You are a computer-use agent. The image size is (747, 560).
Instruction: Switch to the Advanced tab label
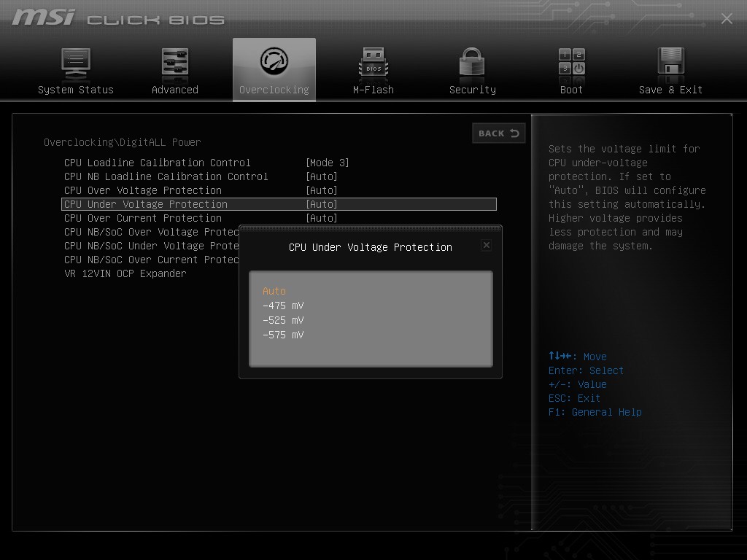(x=175, y=90)
